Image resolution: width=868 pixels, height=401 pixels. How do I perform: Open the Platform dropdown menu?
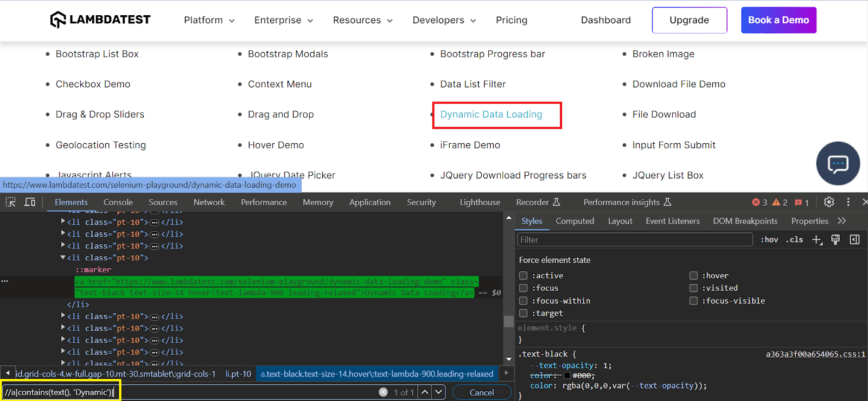pos(209,20)
